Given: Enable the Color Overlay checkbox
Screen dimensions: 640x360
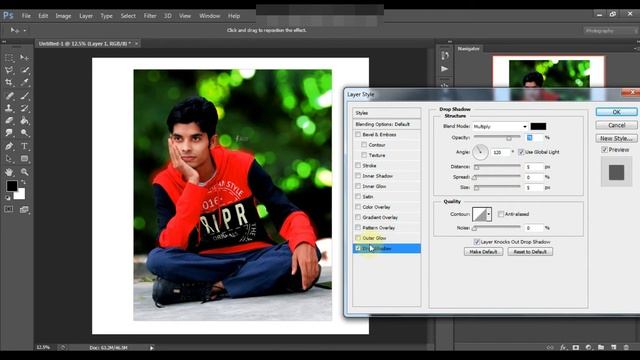Looking at the screenshot, I should tap(358, 207).
